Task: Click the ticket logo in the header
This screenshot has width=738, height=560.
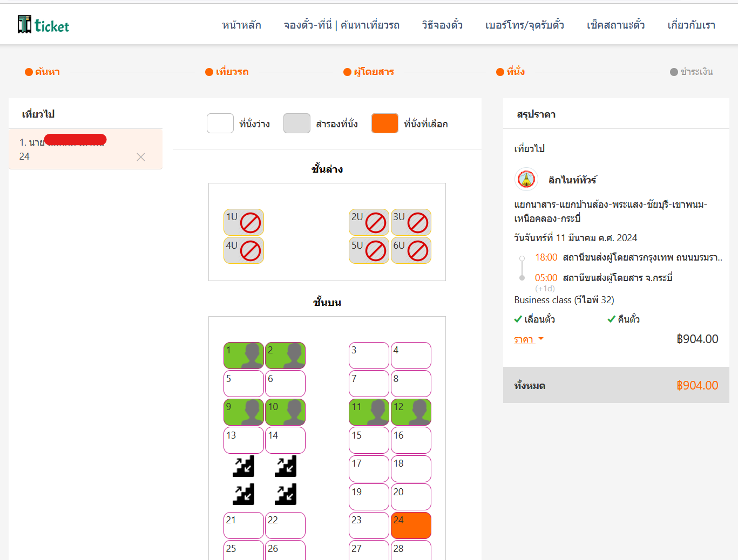Action: coord(43,25)
